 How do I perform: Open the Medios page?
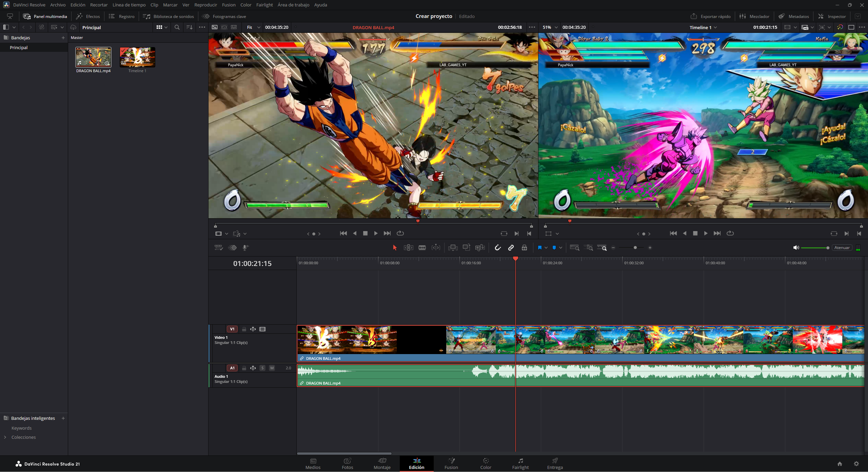(x=313, y=464)
